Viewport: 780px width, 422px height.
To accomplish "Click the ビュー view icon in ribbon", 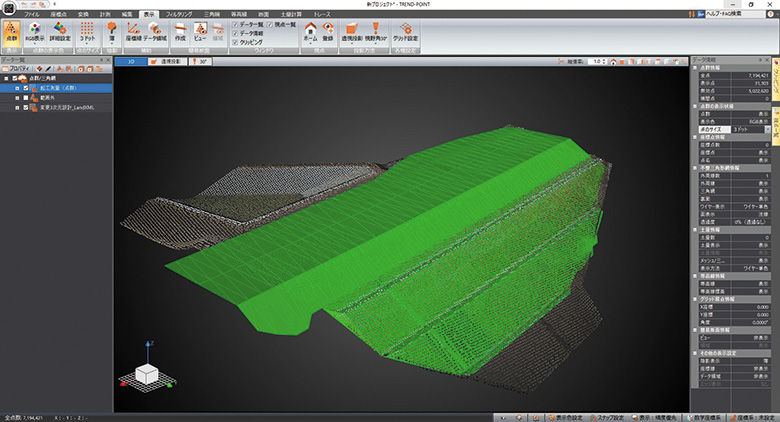I will coord(200,33).
